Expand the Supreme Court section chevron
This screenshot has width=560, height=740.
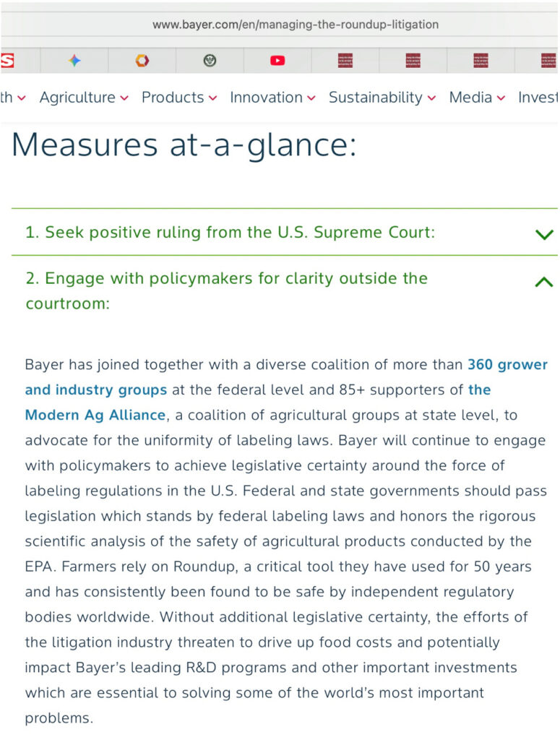tap(544, 234)
